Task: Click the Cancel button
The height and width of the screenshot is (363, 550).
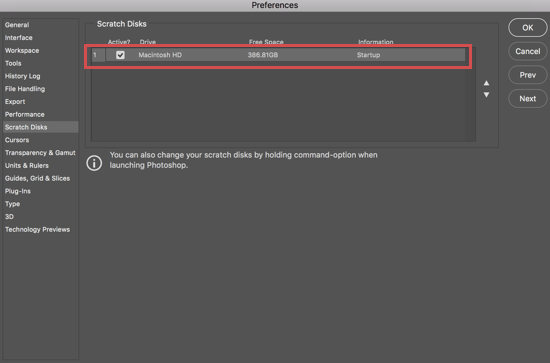Action: pos(527,51)
